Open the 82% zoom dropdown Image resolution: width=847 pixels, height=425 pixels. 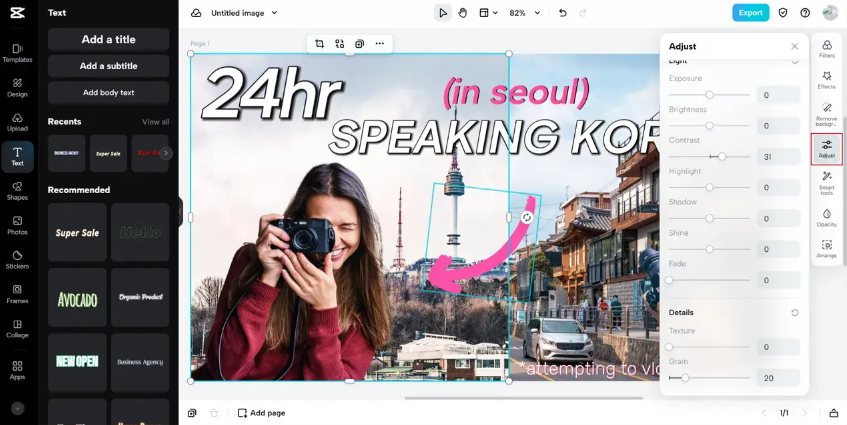(x=525, y=13)
